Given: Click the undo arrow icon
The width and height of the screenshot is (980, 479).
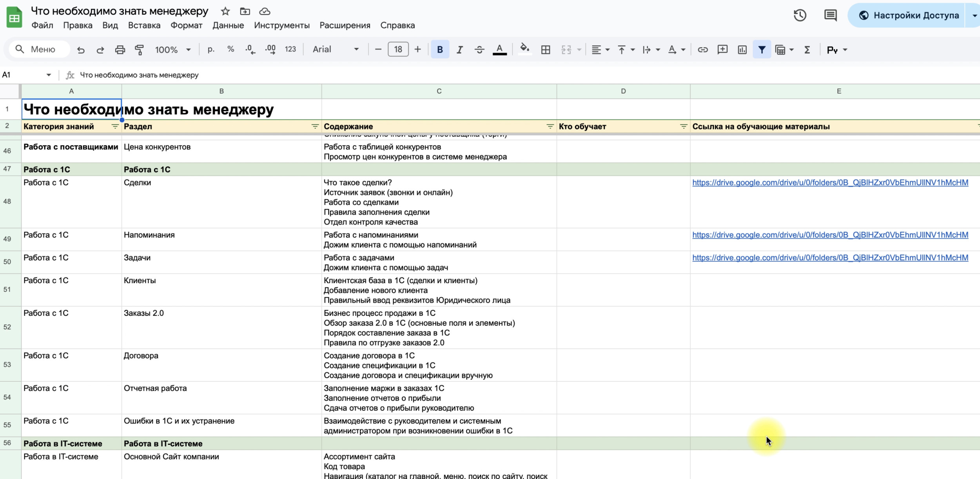Looking at the screenshot, I should (81, 50).
